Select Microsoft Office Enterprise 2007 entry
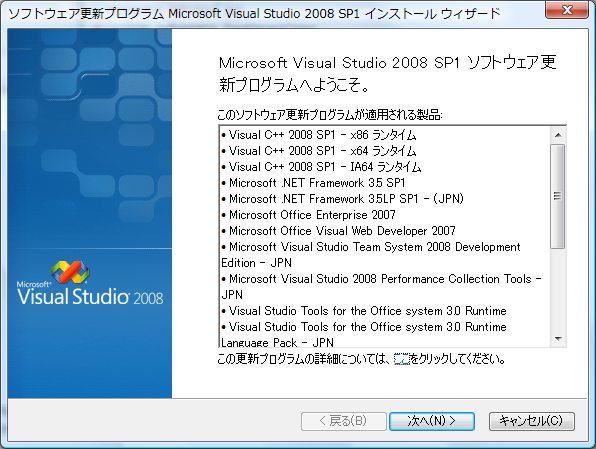This screenshot has width=596, height=449. (x=309, y=215)
